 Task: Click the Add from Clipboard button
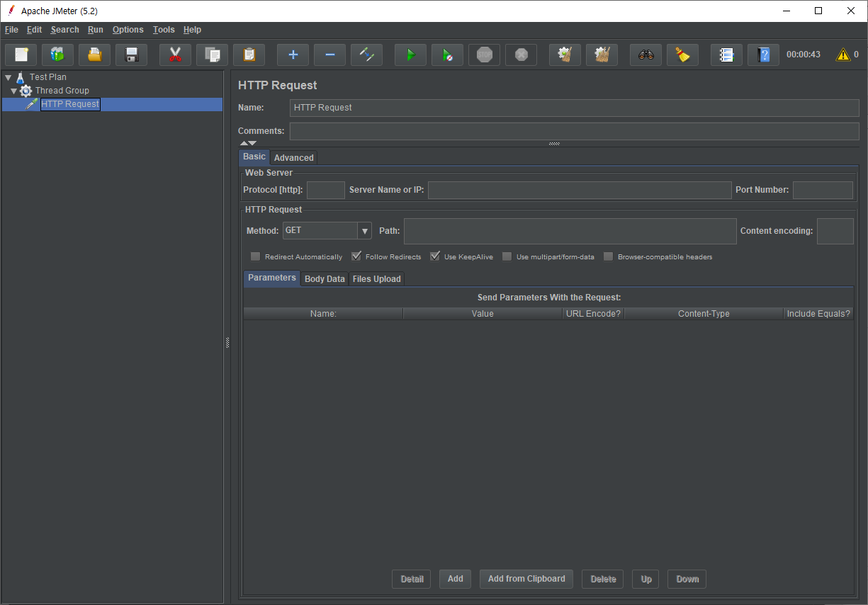tap(526, 579)
